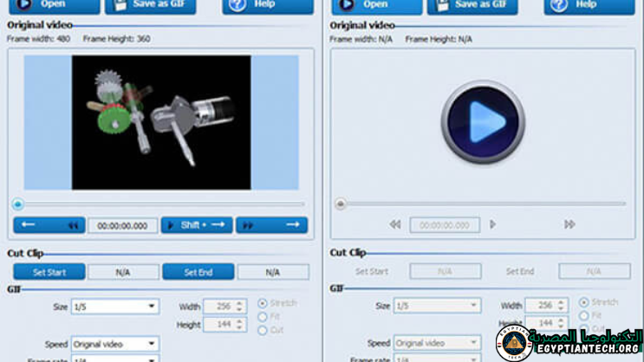The image size is (644, 362).
Task: Click the fast-forward icon in the right panel
Action: pos(569,224)
